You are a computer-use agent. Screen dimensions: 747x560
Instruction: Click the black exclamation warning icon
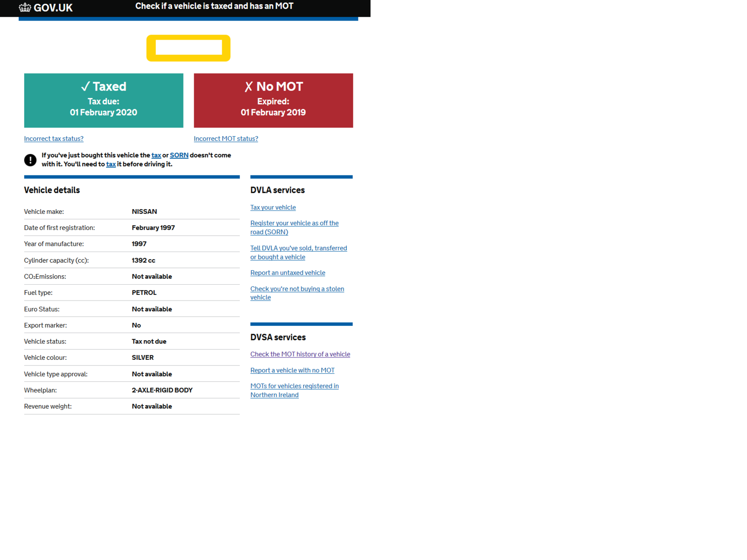(30, 160)
